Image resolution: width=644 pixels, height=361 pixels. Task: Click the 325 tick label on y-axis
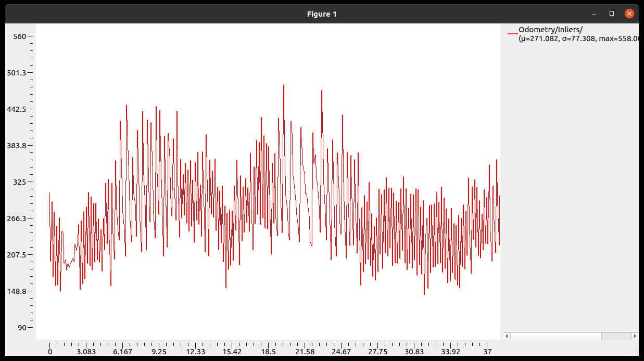tap(20, 182)
